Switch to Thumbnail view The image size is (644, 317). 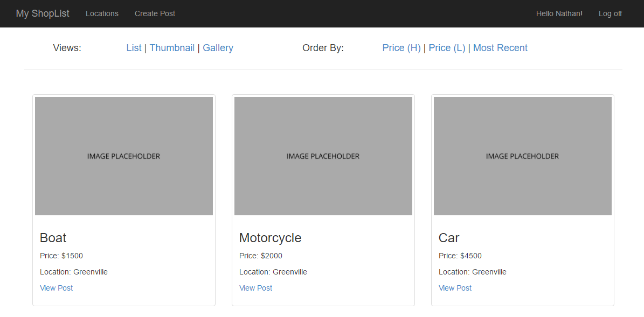click(x=172, y=48)
